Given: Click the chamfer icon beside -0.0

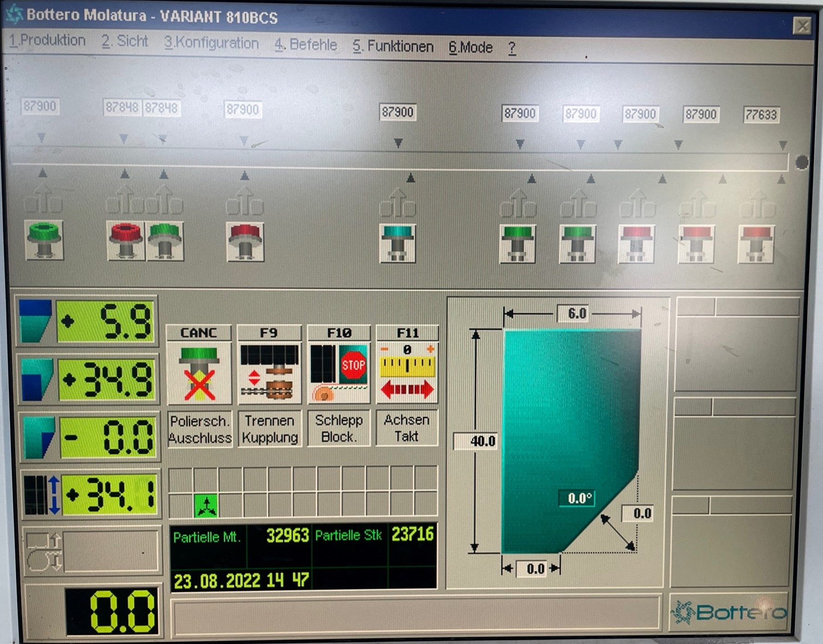Looking at the screenshot, I should pos(39,438).
